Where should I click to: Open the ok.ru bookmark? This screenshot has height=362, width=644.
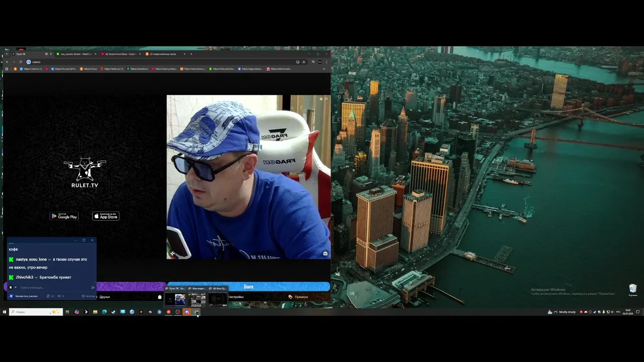90,69
